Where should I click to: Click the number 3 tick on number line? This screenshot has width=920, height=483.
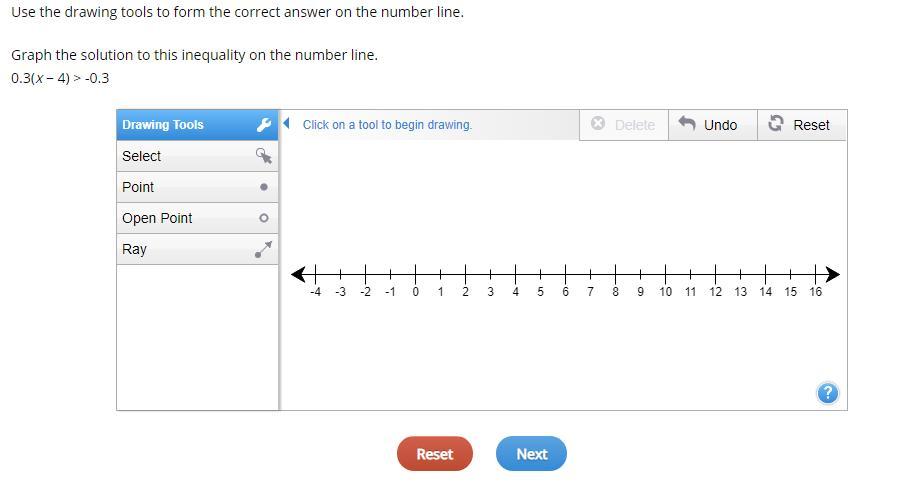490,274
